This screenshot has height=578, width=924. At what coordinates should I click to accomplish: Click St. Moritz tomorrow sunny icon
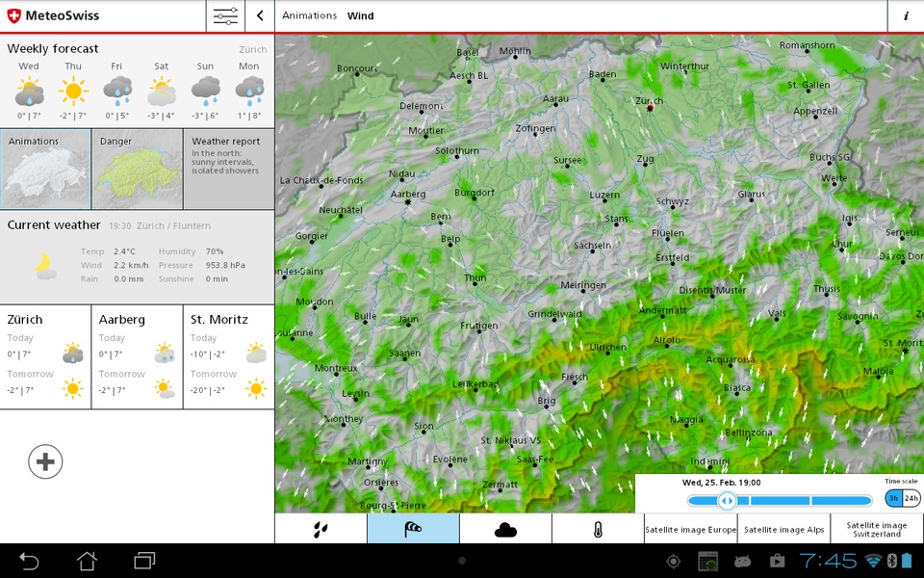(x=256, y=388)
